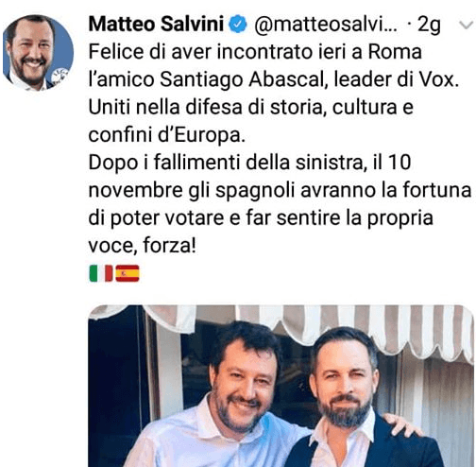Click the blue verified checkmark badge
Viewport: 476px width, 467px height.
pyautogui.click(x=237, y=25)
